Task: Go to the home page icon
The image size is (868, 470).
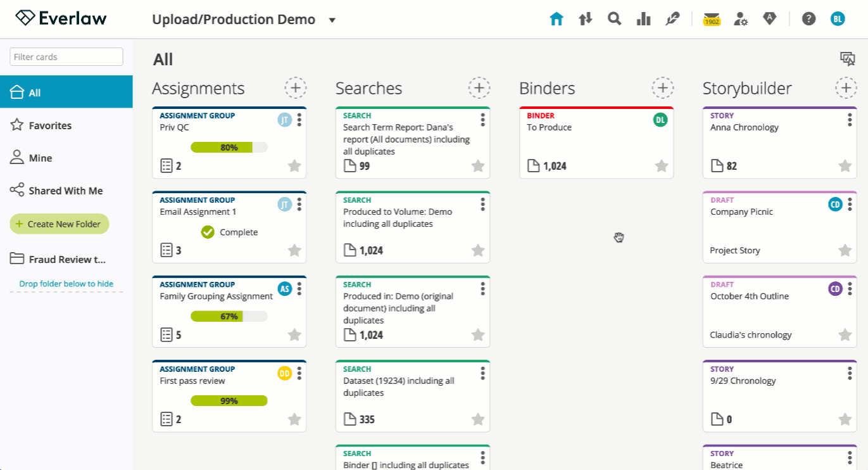Action: [557, 19]
